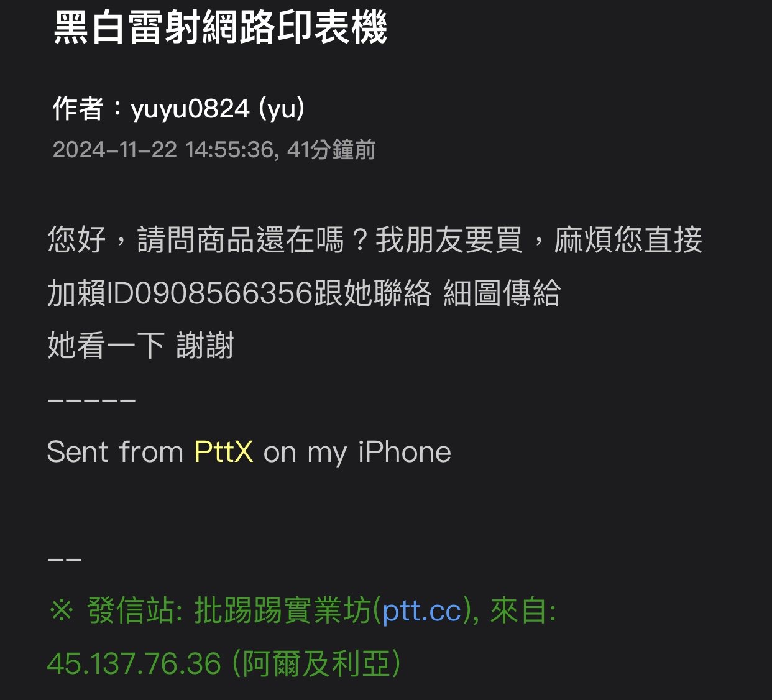The width and height of the screenshot is (772, 700).
Task: Tap the 作者 label
Action: pyautogui.click(x=78, y=109)
